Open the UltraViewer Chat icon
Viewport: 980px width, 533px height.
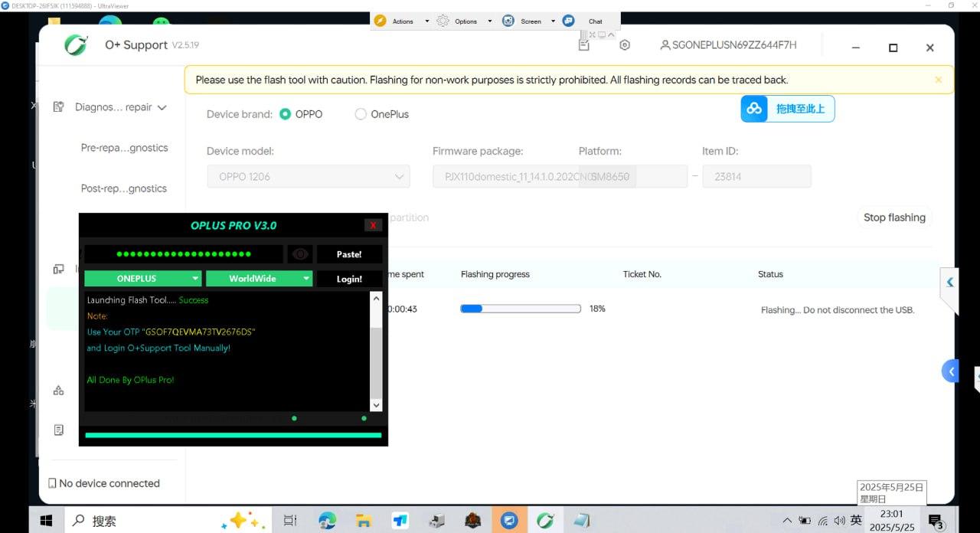click(x=569, y=21)
